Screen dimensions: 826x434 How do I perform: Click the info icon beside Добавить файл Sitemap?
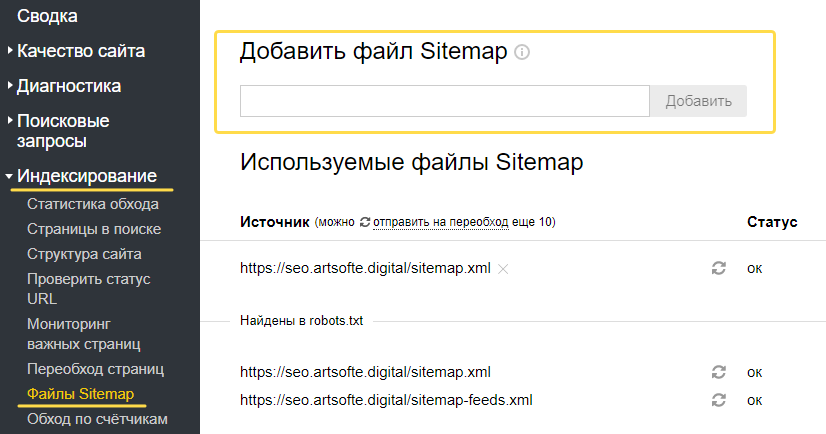pos(521,52)
